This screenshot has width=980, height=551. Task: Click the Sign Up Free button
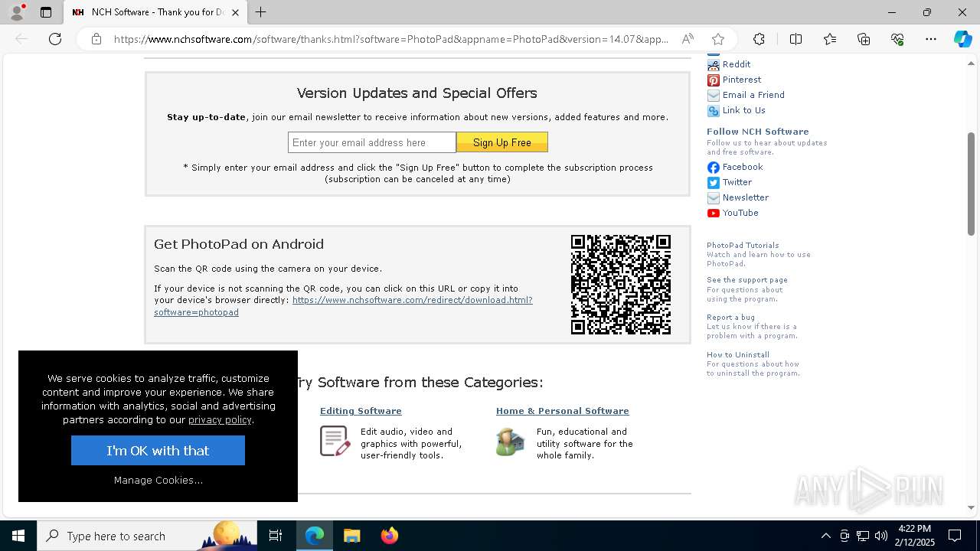[502, 142]
